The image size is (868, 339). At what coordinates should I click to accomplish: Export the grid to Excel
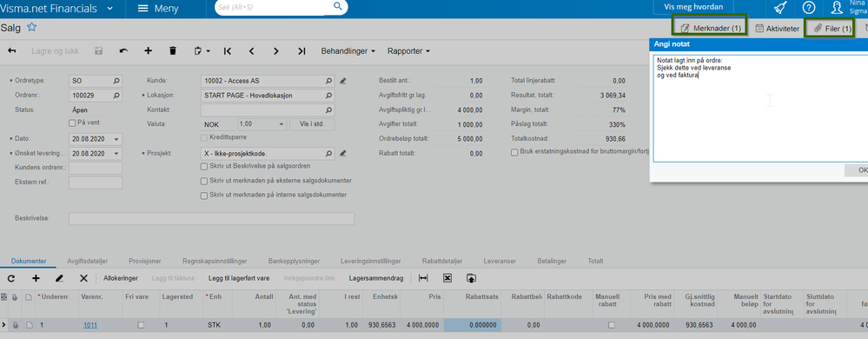(447, 278)
